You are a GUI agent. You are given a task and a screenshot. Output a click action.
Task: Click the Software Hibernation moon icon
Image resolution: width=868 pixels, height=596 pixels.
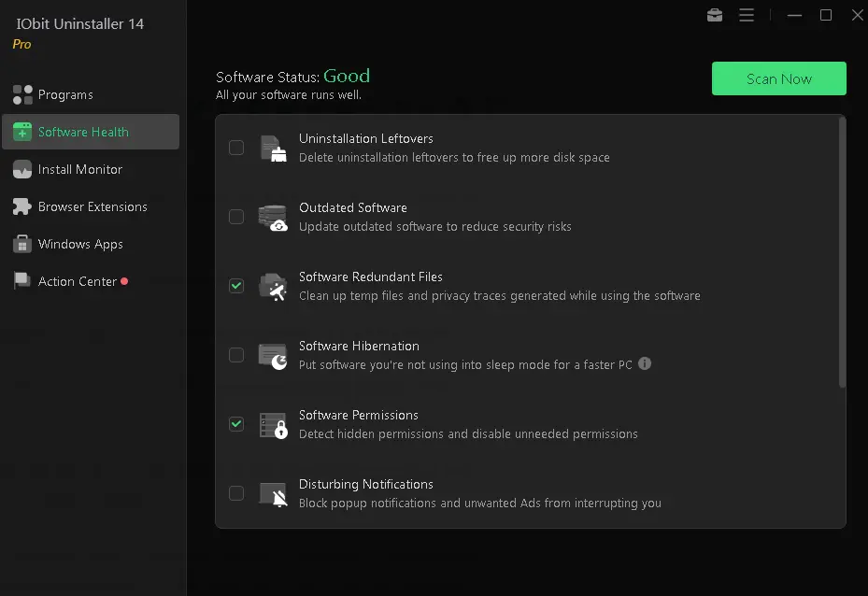click(273, 356)
